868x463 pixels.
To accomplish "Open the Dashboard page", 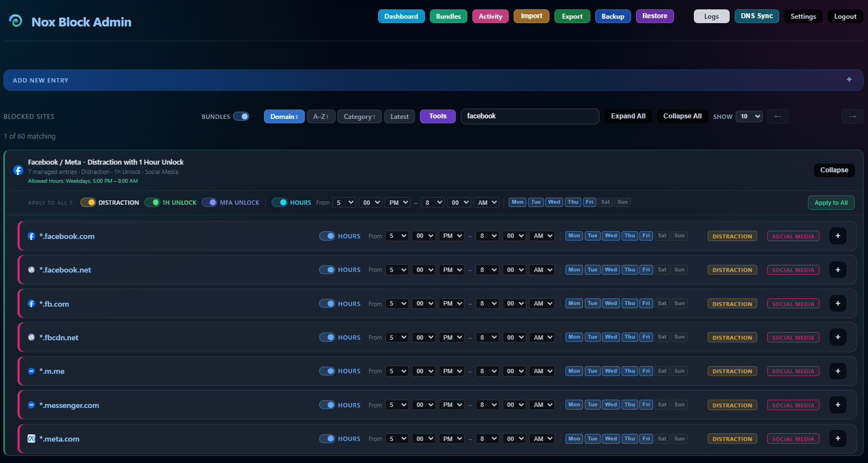I will 401,17.
